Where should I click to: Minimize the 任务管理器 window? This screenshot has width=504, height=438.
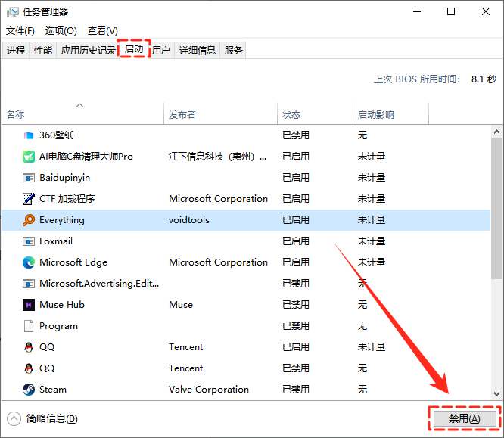pyautogui.click(x=417, y=12)
